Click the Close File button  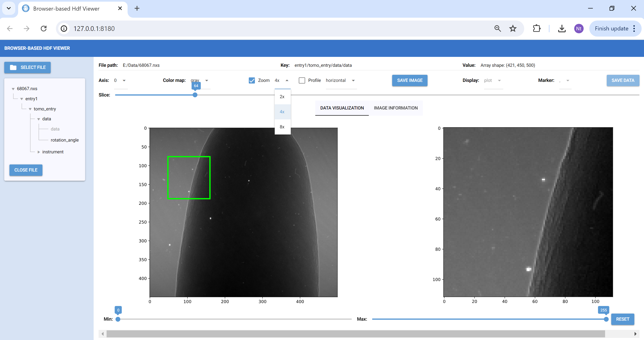coord(26,170)
